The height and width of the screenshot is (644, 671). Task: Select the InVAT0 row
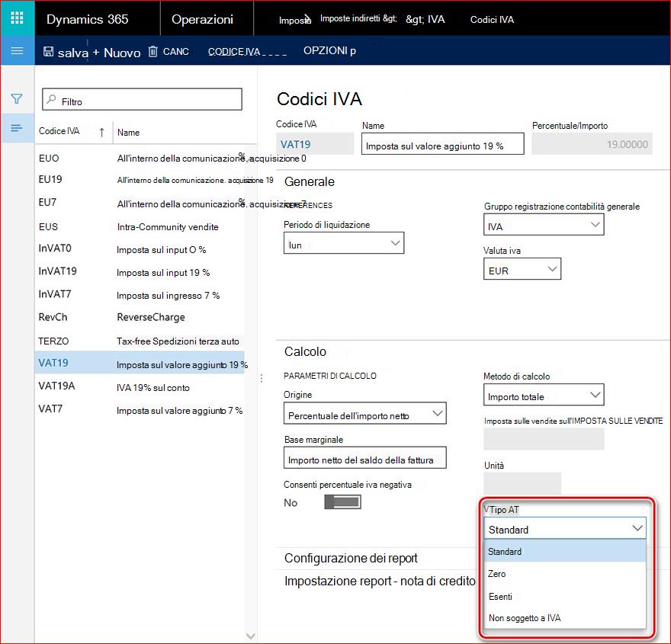click(140, 249)
